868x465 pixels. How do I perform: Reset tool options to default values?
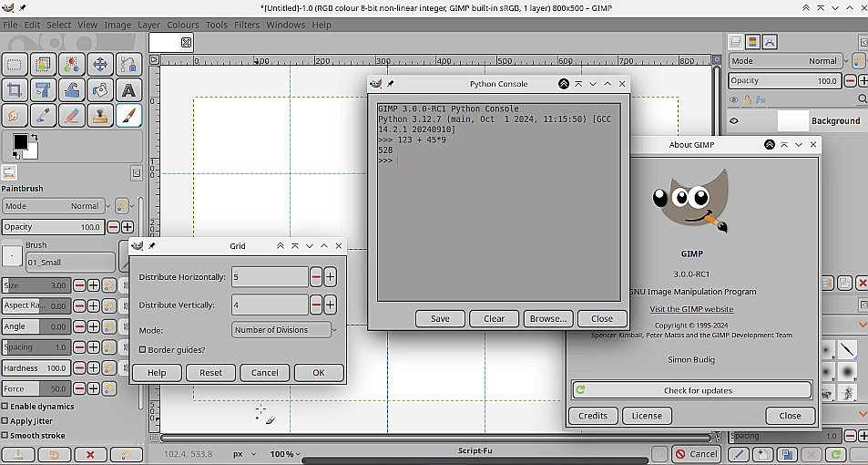coord(127,454)
